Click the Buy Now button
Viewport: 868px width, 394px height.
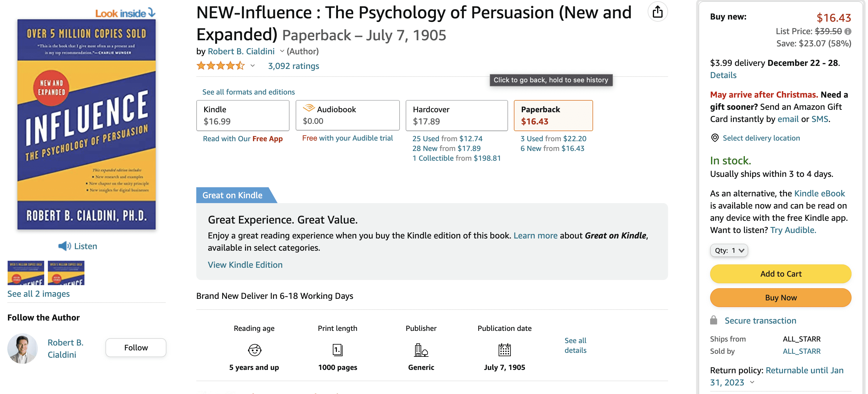[781, 298]
